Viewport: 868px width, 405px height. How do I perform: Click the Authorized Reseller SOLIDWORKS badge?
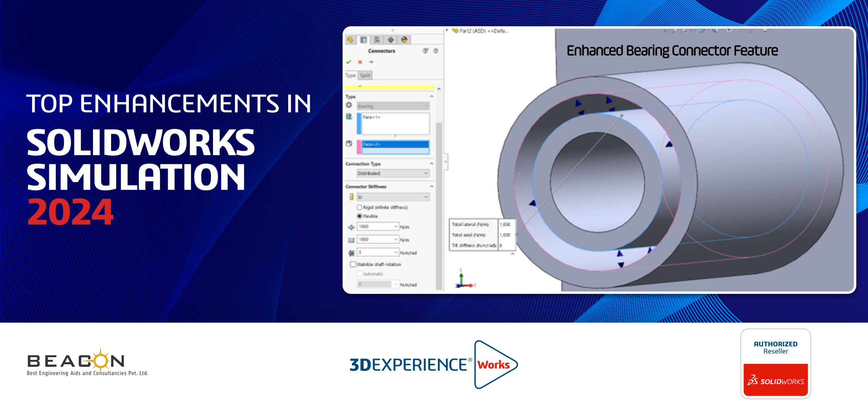coord(775,363)
